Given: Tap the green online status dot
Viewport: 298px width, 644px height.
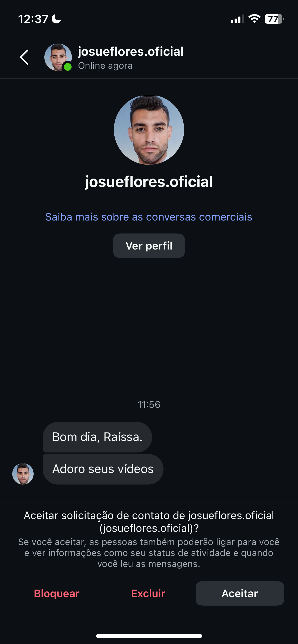Looking at the screenshot, I should (x=67, y=67).
